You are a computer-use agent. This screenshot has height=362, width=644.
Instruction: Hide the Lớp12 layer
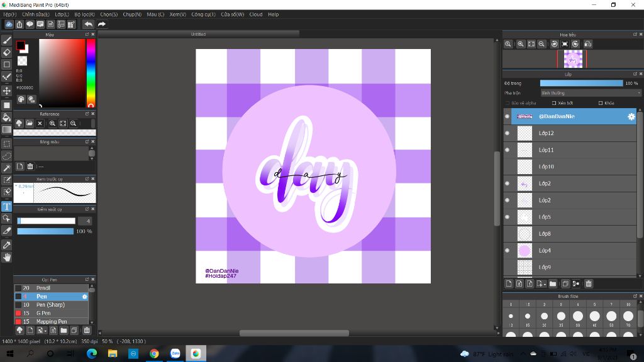coord(507,133)
